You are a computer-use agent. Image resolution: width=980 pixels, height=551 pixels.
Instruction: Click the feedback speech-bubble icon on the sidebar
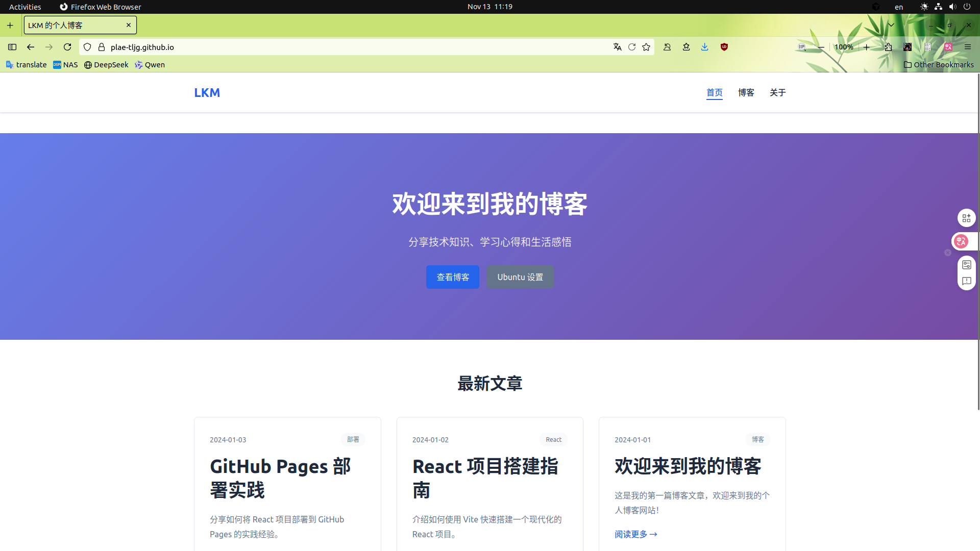[966, 281]
